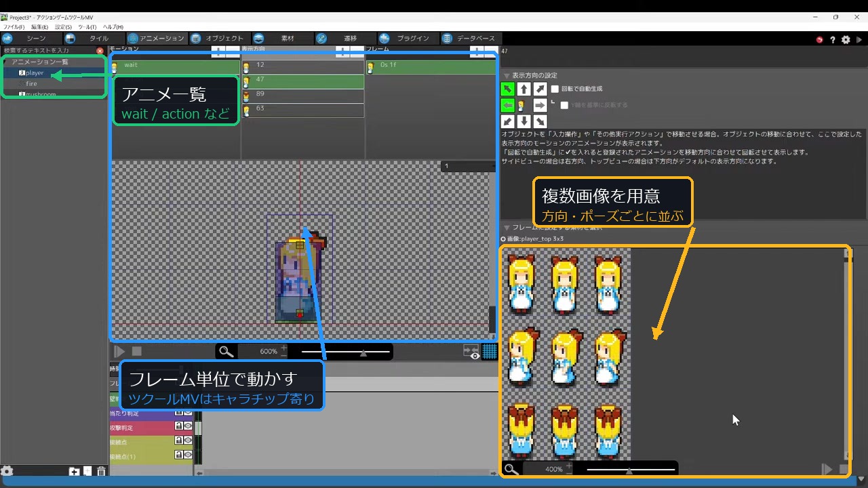Image resolution: width=868 pixels, height=488 pixels.
Task: Toggle the Y軸を基準に反転する checkbox
Action: 564,105
